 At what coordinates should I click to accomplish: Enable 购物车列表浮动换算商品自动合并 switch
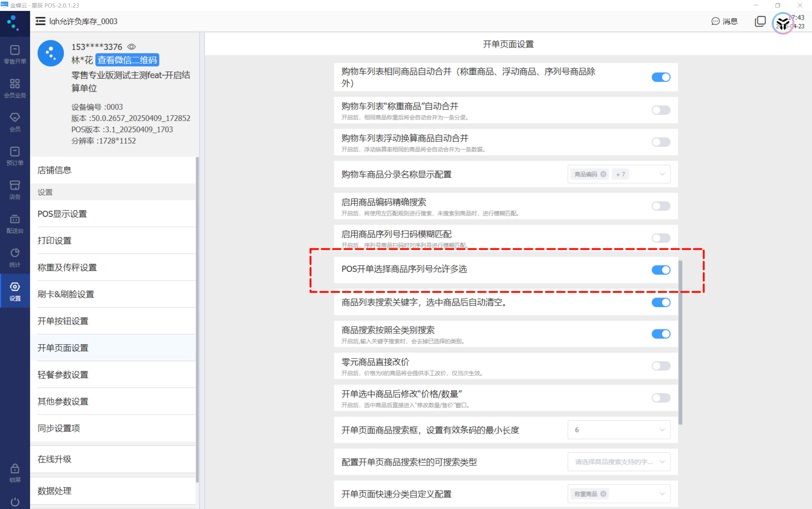pyautogui.click(x=661, y=142)
